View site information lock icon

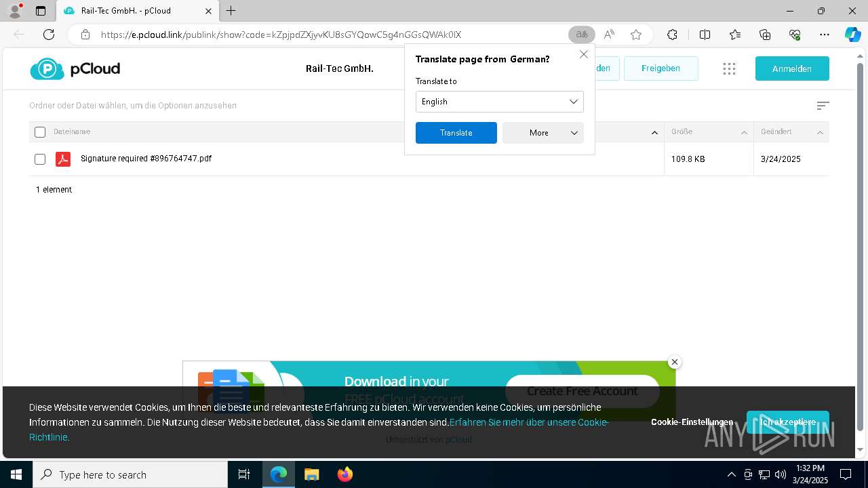(x=85, y=35)
